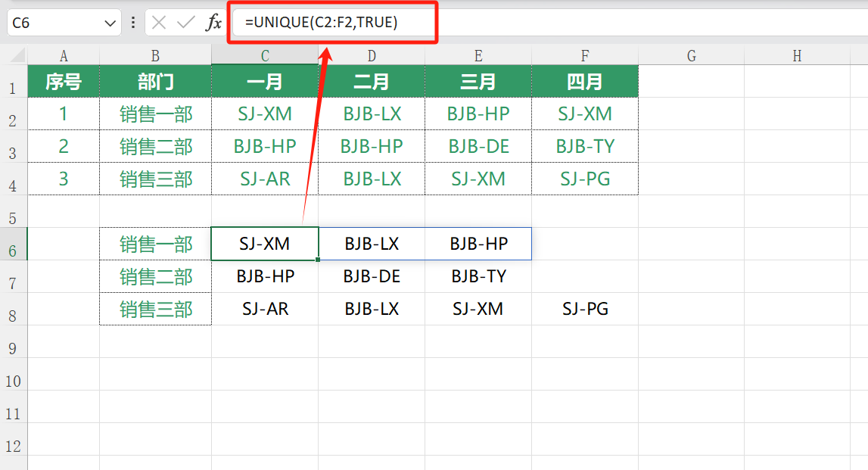Select row 8 header
This screenshot has width=868, height=470.
pos(14,309)
